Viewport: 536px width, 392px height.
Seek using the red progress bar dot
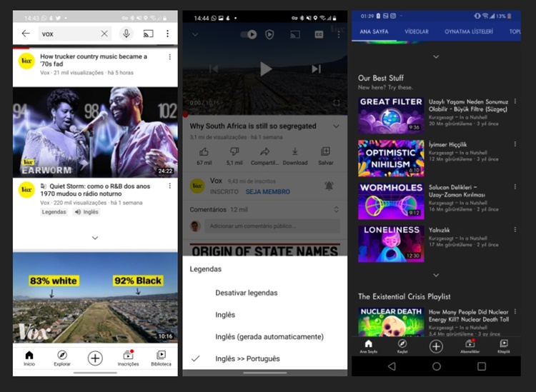click(x=185, y=115)
